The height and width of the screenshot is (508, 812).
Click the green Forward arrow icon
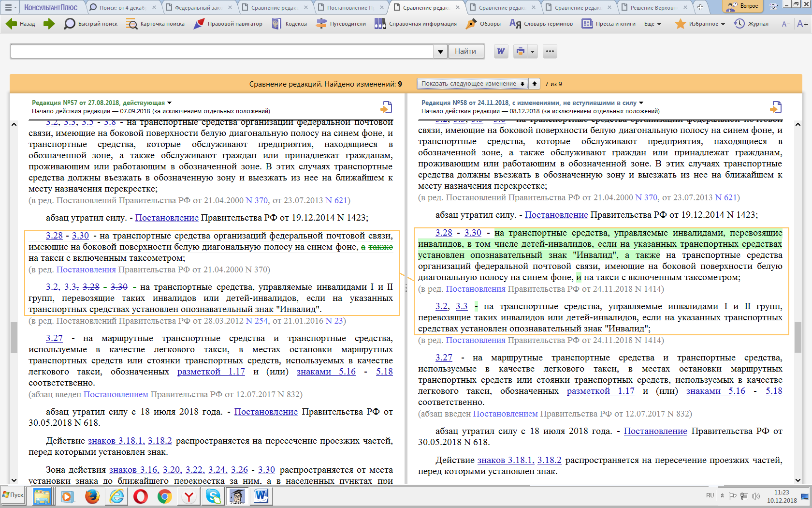click(x=49, y=24)
